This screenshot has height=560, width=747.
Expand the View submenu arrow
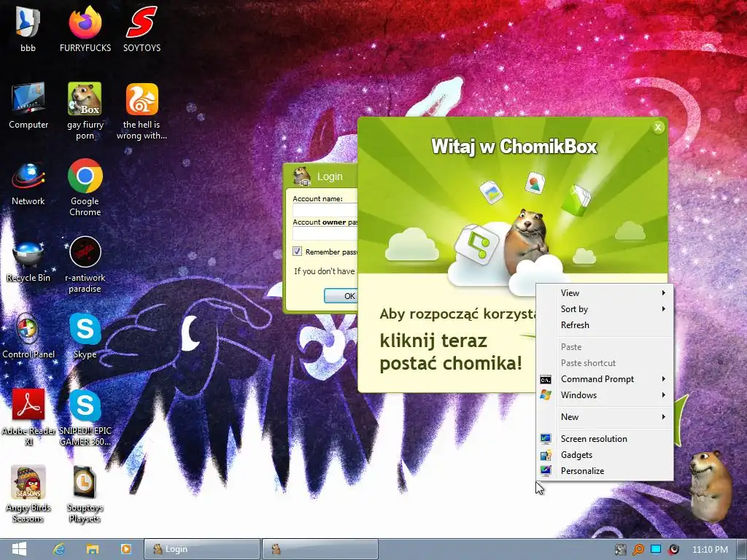point(663,292)
